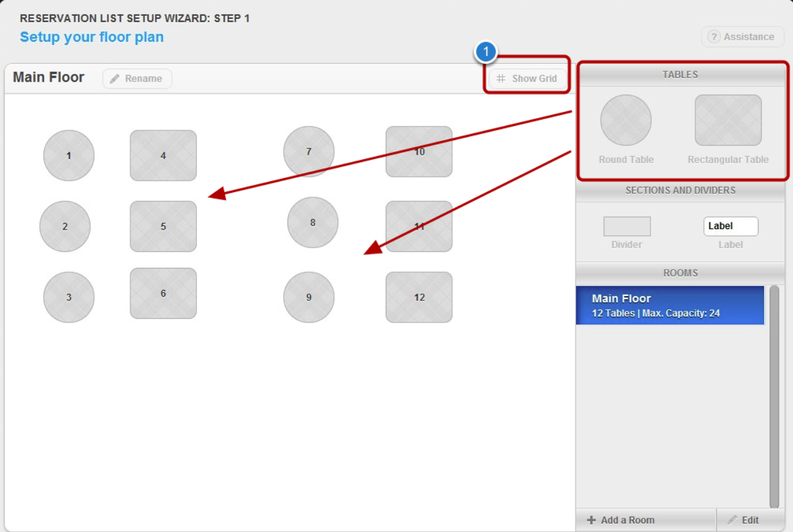The width and height of the screenshot is (793, 532).
Task: Toggle the Show Grid button
Action: 527,79
